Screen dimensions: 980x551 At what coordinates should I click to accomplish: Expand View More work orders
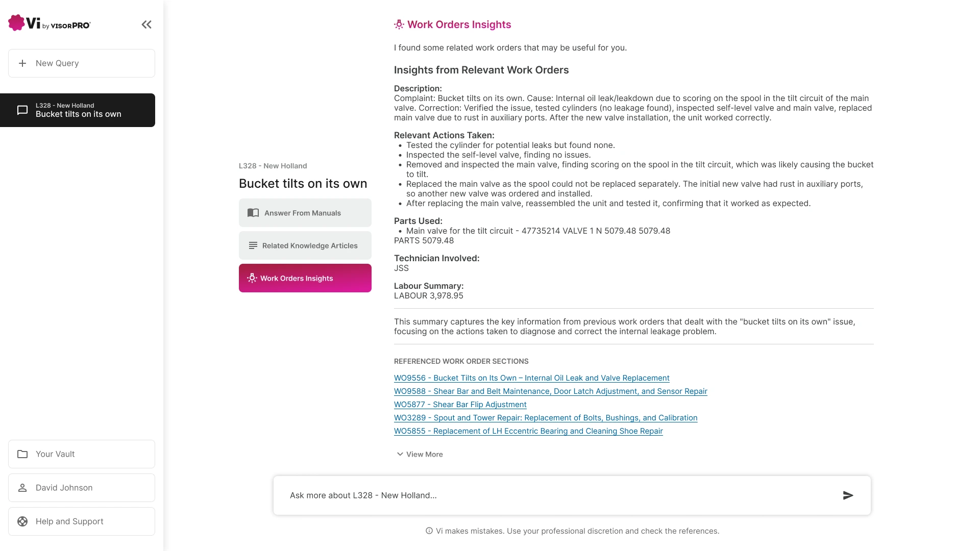pos(420,455)
